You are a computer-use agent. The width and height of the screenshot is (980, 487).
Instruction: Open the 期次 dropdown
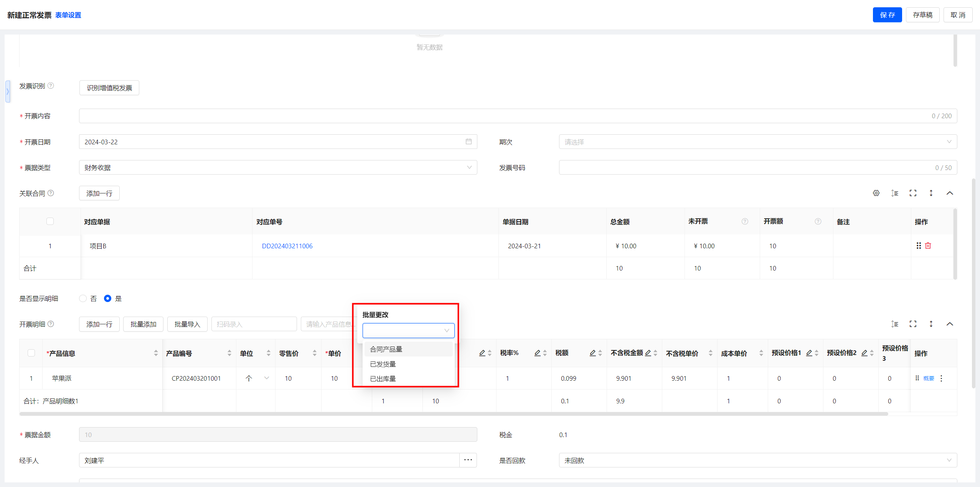(x=757, y=142)
